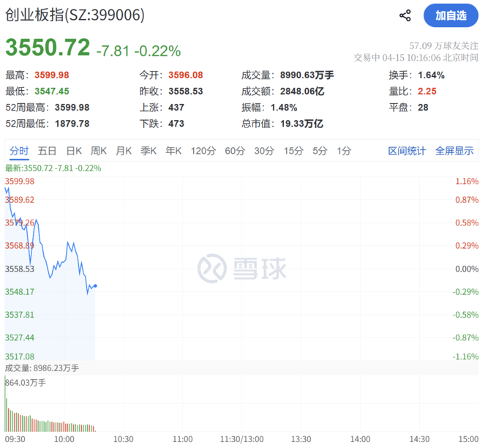The image size is (488, 448).
Task: Open 区间统计 range statistics
Action: tap(407, 151)
